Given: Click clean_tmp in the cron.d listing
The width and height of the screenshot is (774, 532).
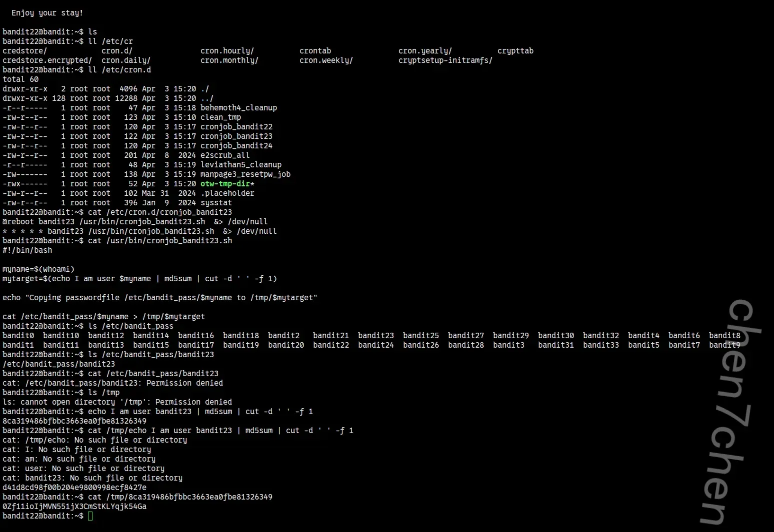Looking at the screenshot, I should coord(220,117).
